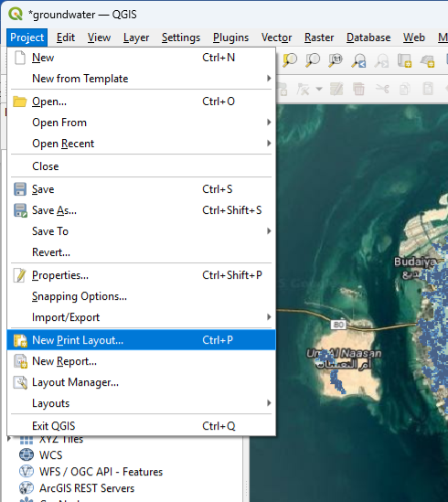Click the ArcGIS REST Servers icon
Viewport: 448px width, 502px height.
tap(27, 488)
